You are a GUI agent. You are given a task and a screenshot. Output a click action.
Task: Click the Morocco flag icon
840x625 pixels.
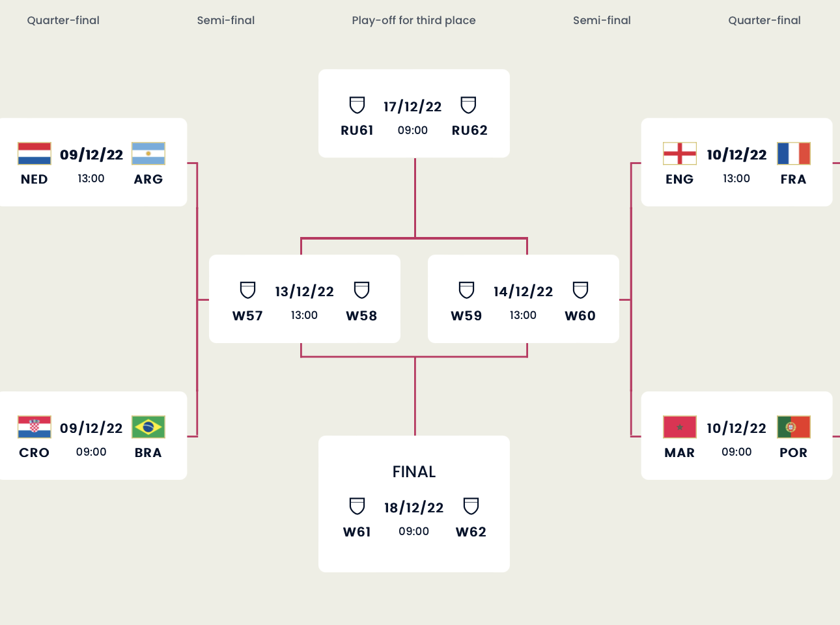[680, 427]
